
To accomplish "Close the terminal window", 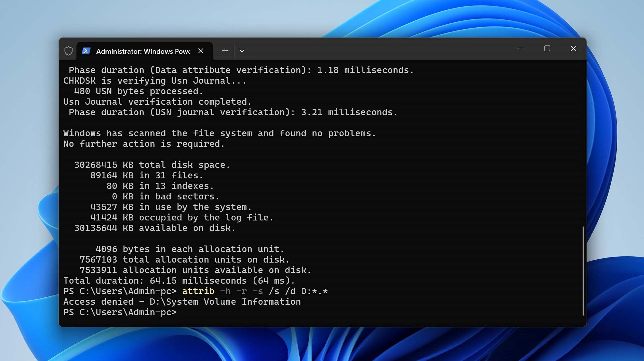I will (x=573, y=48).
